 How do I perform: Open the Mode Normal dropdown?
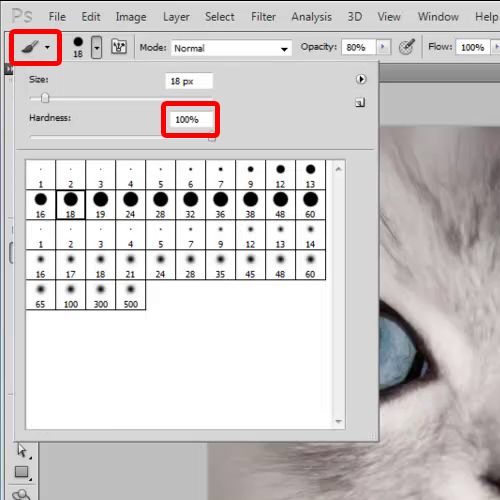tap(231, 48)
